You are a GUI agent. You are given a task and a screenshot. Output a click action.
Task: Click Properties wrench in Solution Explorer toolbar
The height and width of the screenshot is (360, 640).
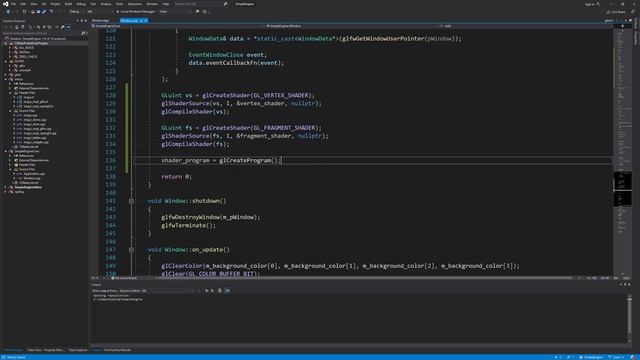pos(62,27)
